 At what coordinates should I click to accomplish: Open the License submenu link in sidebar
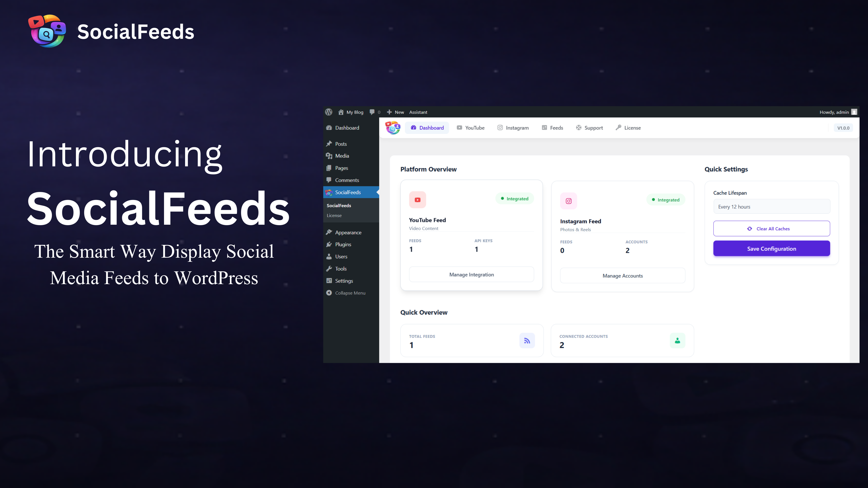334,215
